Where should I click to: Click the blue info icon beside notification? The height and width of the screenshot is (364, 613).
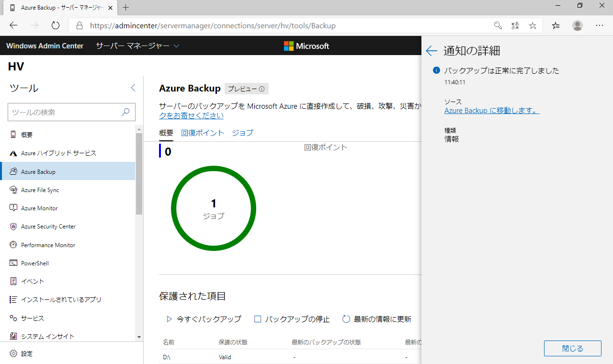click(436, 70)
